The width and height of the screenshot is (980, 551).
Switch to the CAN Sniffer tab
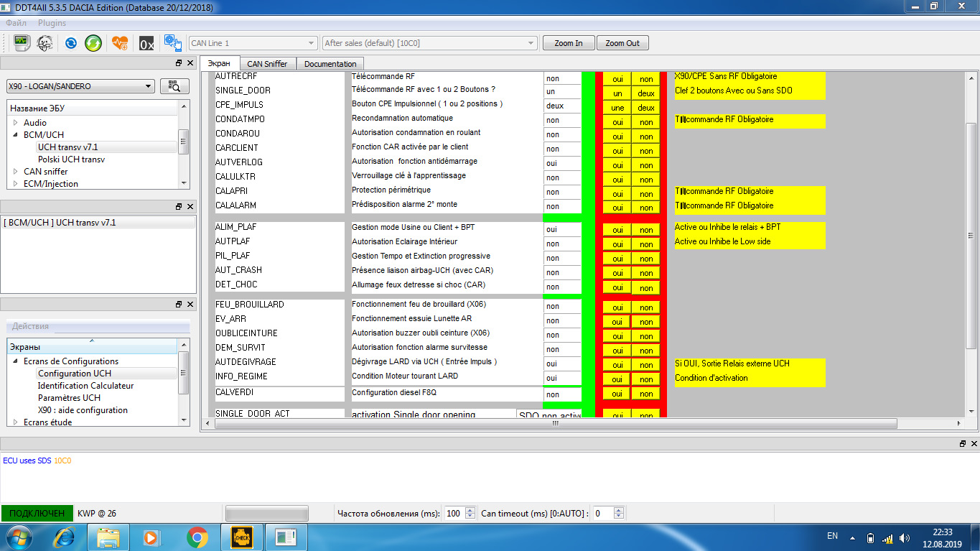267,64
